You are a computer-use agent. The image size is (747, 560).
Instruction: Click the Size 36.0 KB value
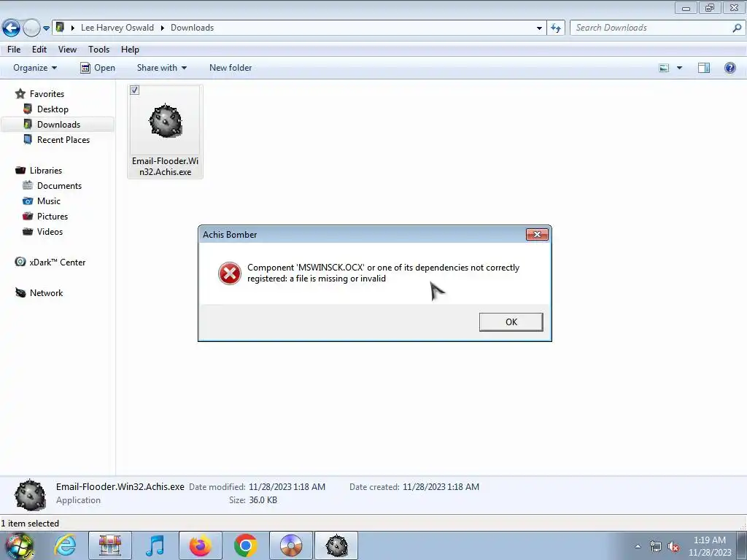pyautogui.click(x=263, y=500)
